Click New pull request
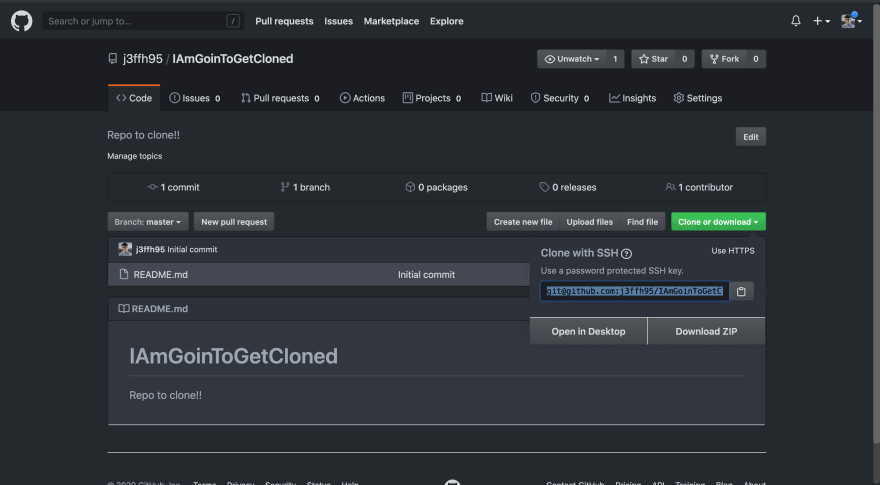Screen dimensions: 880x485 click(234, 222)
